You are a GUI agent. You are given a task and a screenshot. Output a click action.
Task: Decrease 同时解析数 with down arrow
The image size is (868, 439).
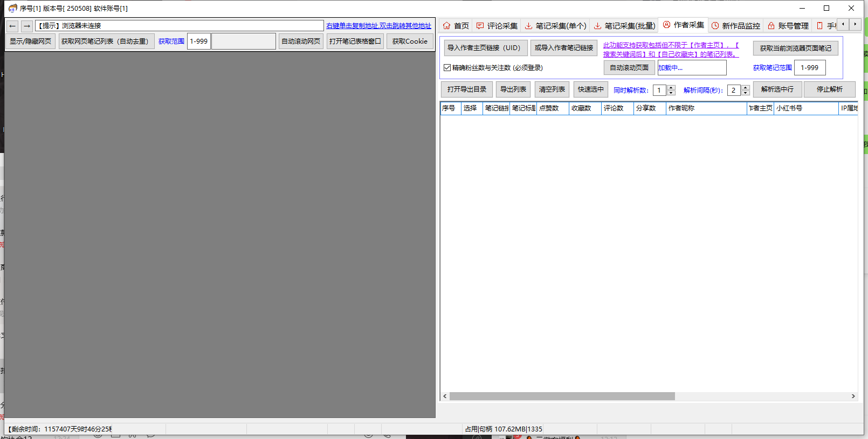point(671,93)
